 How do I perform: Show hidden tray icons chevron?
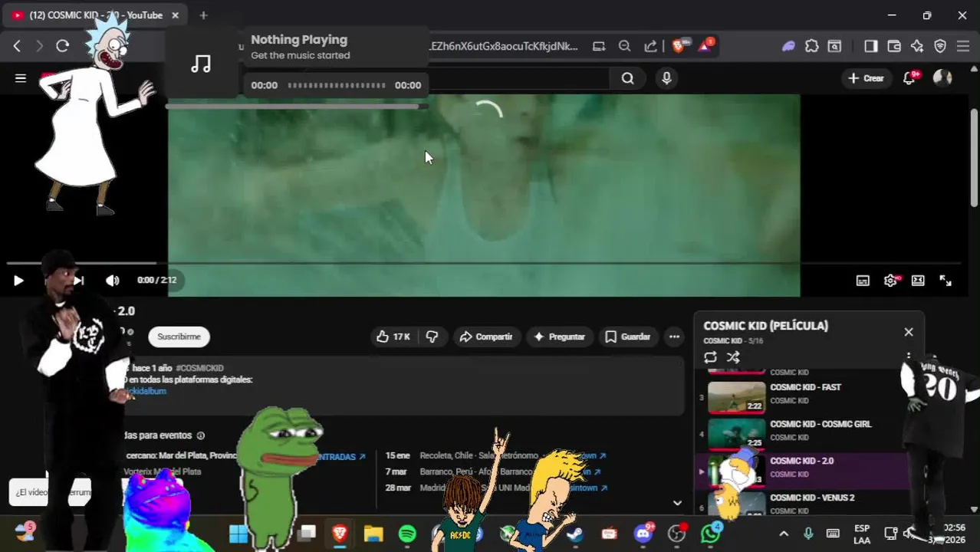[x=784, y=534]
